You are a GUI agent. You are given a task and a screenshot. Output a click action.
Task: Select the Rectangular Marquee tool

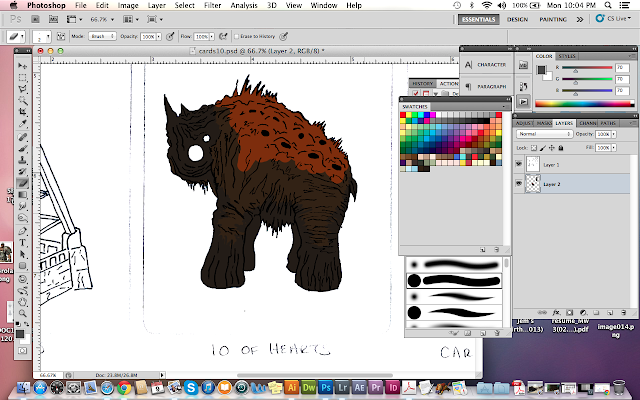coord(22,77)
